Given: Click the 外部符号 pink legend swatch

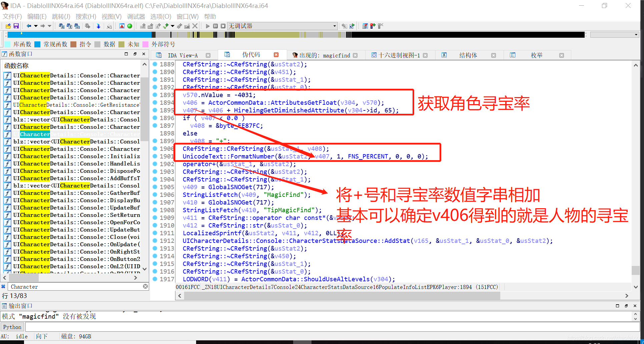Looking at the screenshot, I should (145, 44).
